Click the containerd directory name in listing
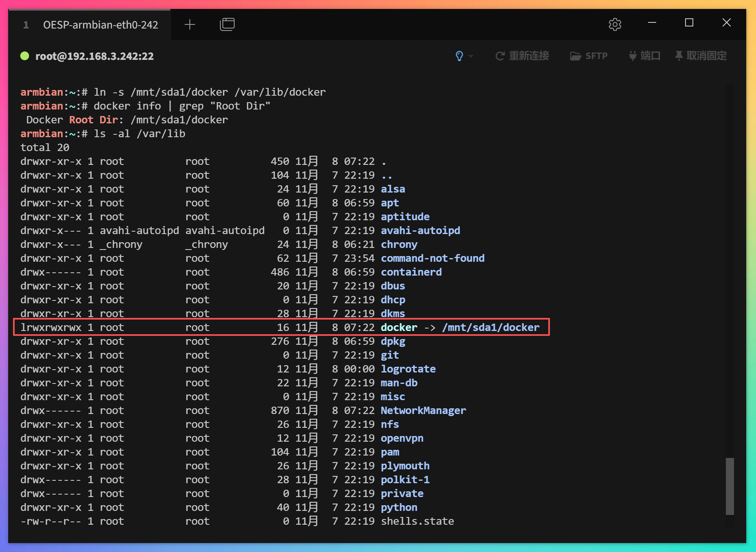The height and width of the screenshot is (552, 756). (x=411, y=272)
